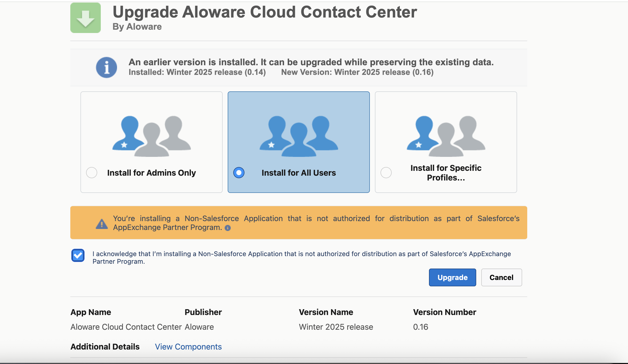Click the Version Name column header

coord(326,312)
